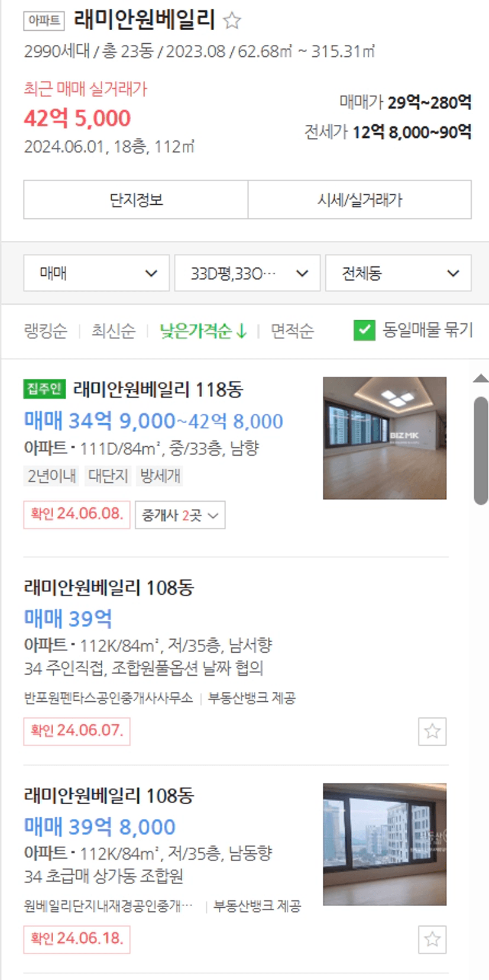Sort listings by 면적순

click(292, 331)
